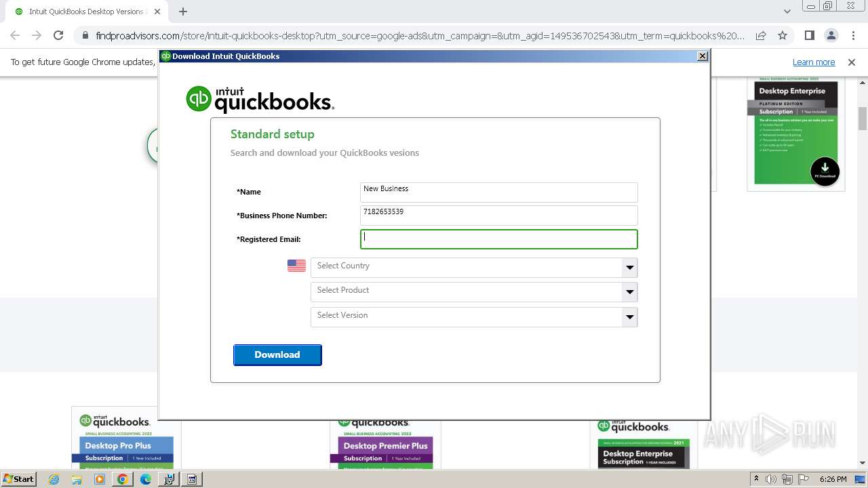This screenshot has height=488, width=868.
Task: Reload the page with refresh icon
Action: 58,35
